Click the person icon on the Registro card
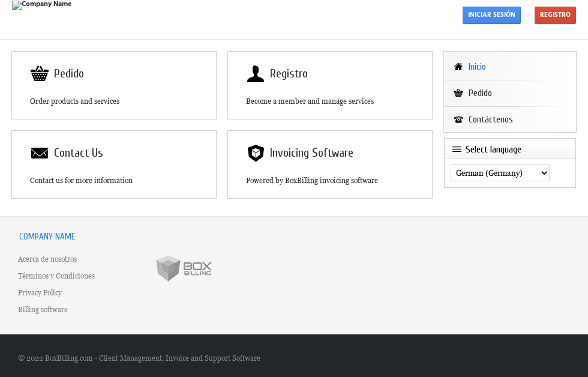 point(256,73)
